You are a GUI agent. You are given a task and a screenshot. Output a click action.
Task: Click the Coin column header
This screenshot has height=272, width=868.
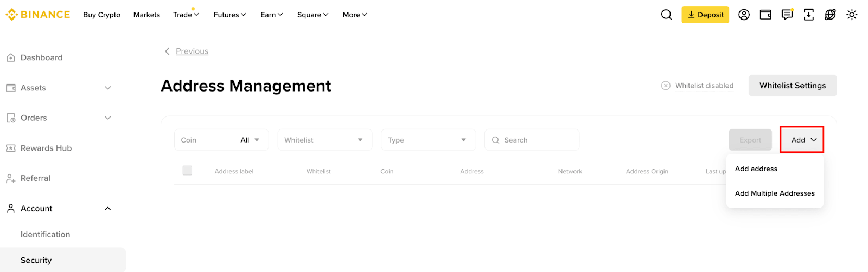tap(387, 171)
